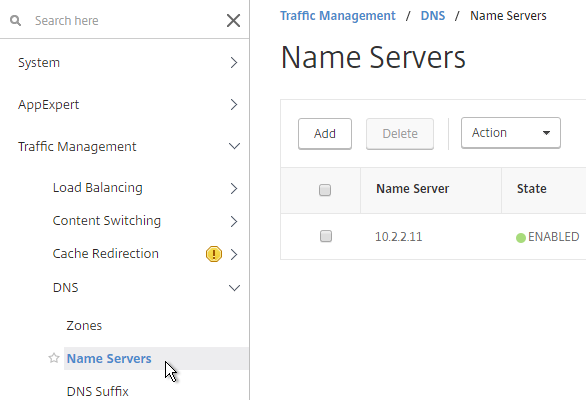
Task: Clear the search with the X icon
Action: click(x=234, y=21)
